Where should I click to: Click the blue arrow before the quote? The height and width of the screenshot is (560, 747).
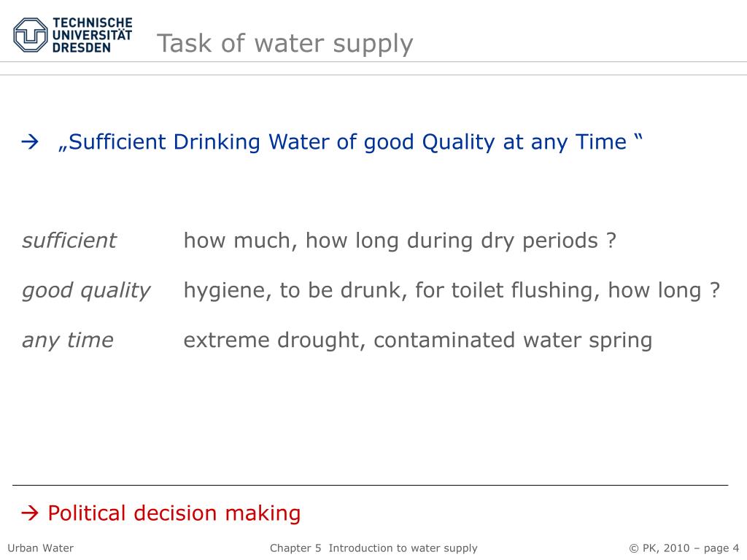tap(29, 141)
